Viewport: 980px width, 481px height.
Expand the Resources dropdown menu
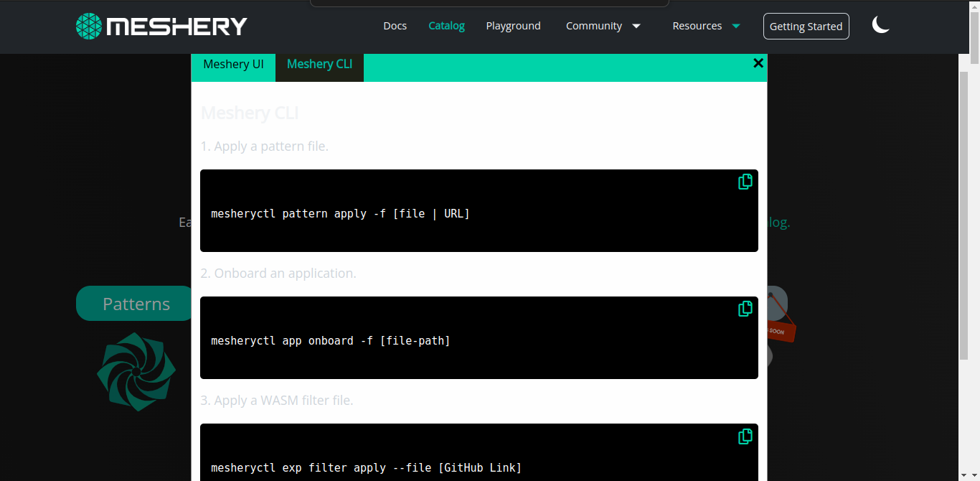(697, 26)
